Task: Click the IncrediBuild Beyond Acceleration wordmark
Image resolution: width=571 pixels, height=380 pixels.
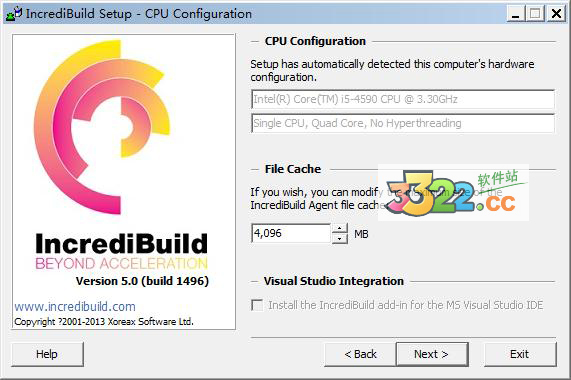Action: 122,251
